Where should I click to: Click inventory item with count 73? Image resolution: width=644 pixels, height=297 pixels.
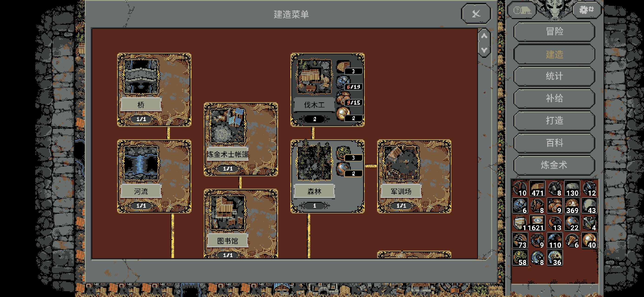point(520,241)
